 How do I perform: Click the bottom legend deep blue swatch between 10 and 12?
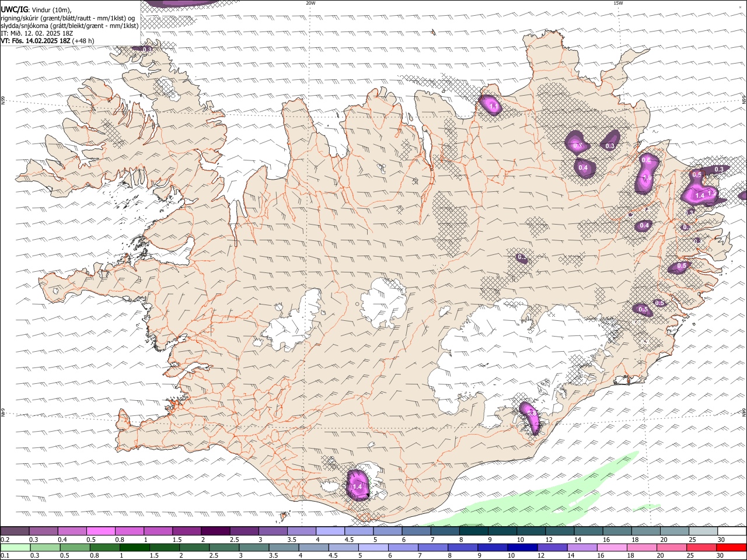point(522,548)
